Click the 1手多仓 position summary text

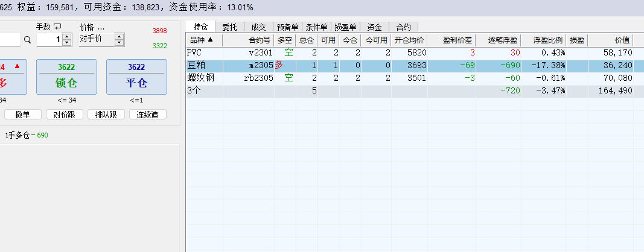tap(18, 135)
